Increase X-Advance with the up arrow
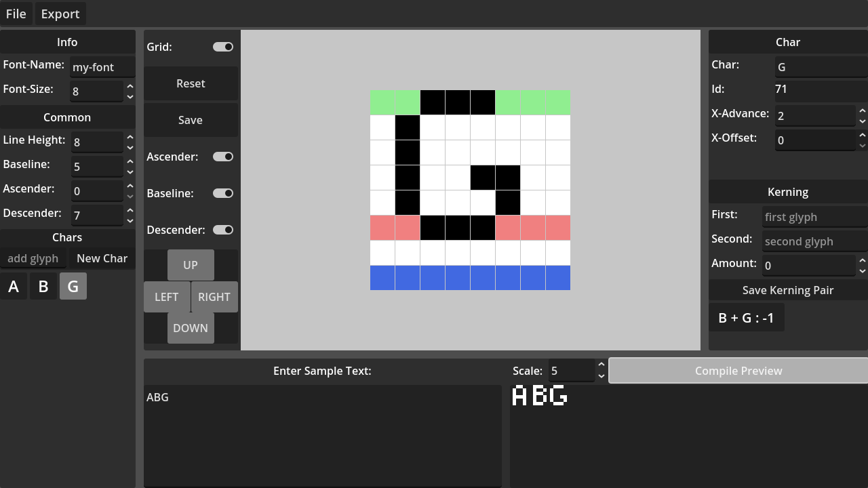Image resolution: width=868 pixels, height=488 pixels. pyautogui.click(x=863, y=110)
